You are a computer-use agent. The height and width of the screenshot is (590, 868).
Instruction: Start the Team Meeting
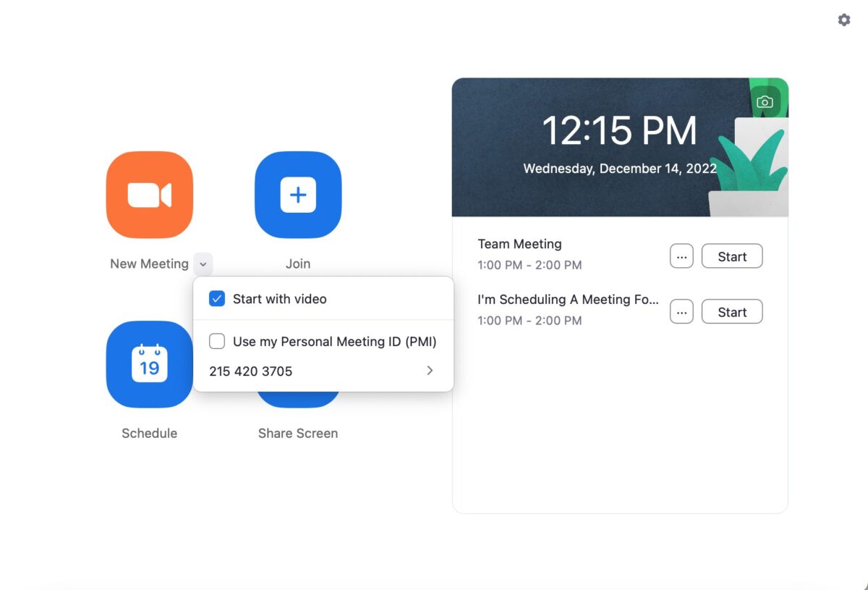(731, 256)
